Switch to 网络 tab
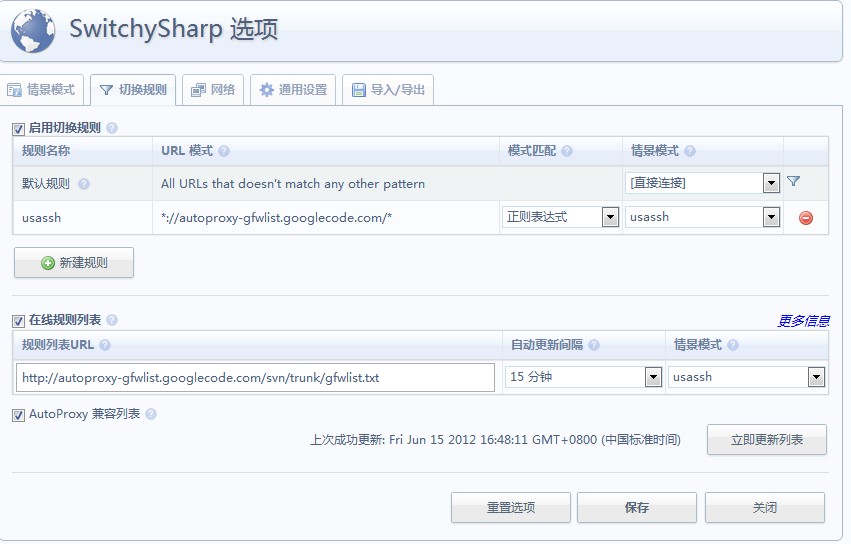 click(213, 90)
